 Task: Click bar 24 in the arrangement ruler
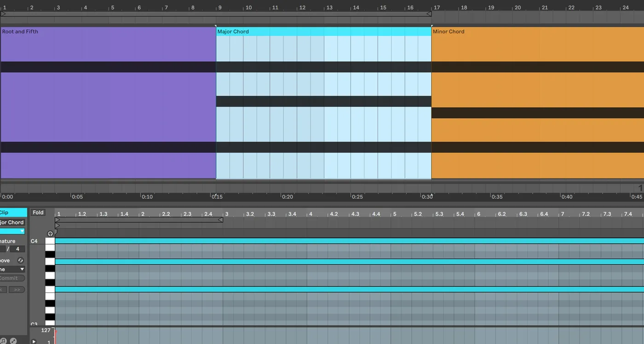[626, 7]
